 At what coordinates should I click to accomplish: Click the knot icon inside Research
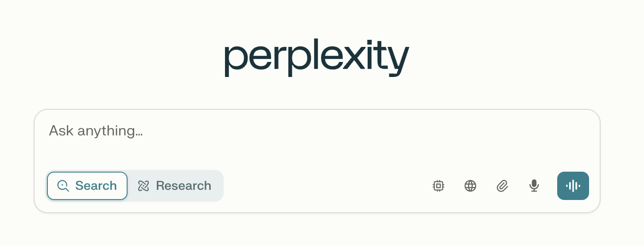click(x=144, y=186)
